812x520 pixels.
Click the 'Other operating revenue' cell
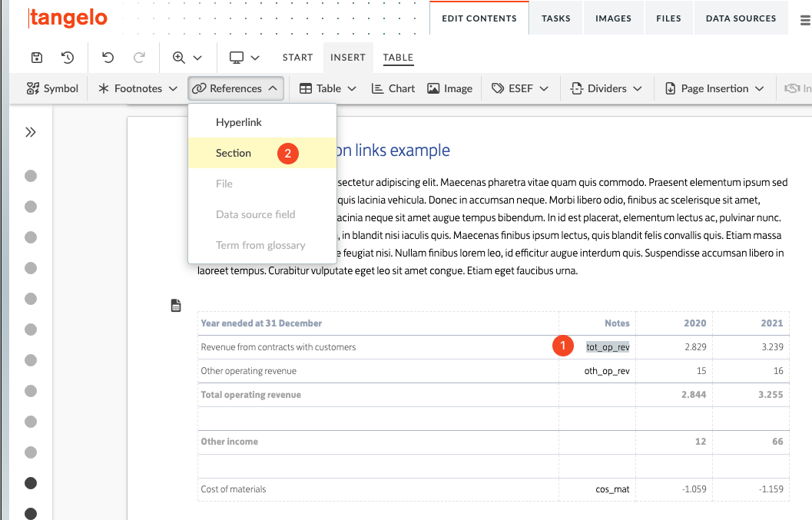(x=378, y=371)
